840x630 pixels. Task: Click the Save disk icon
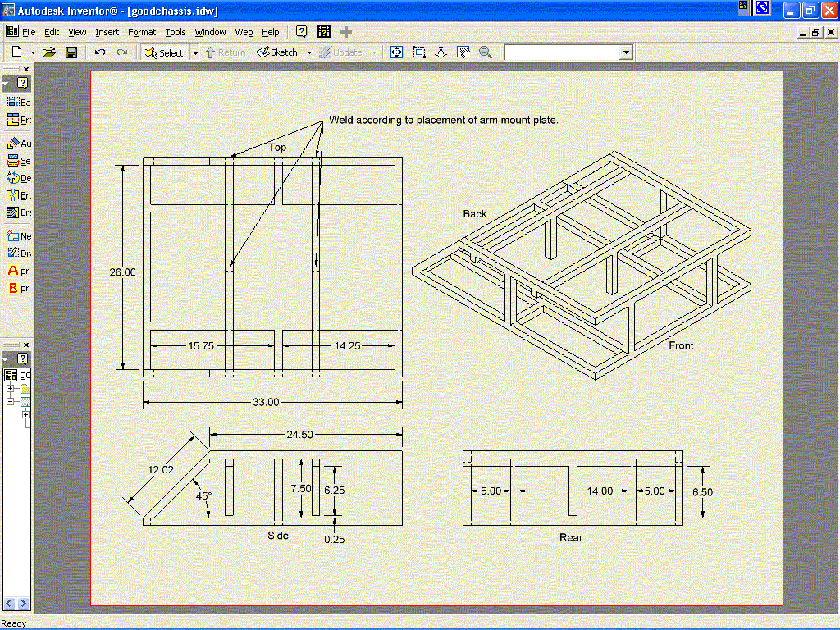(x=71, y=52)
